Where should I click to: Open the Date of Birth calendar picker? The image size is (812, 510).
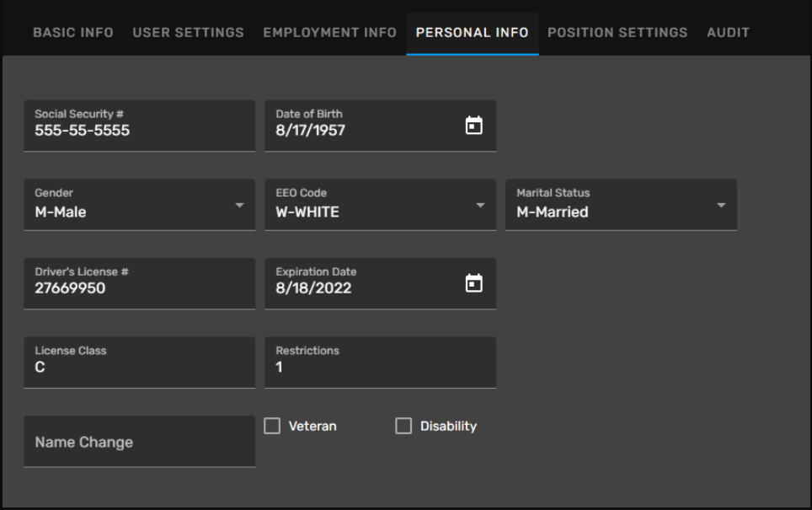tap(474, 126)
